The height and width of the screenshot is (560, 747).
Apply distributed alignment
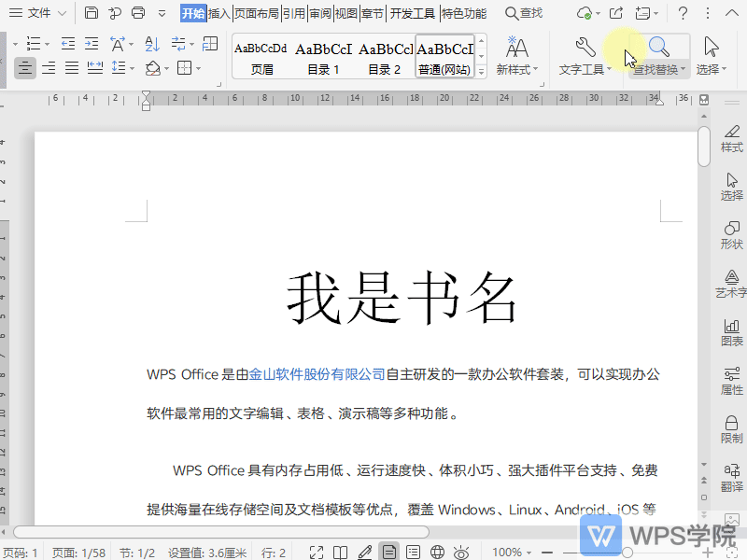coord(95,68)
